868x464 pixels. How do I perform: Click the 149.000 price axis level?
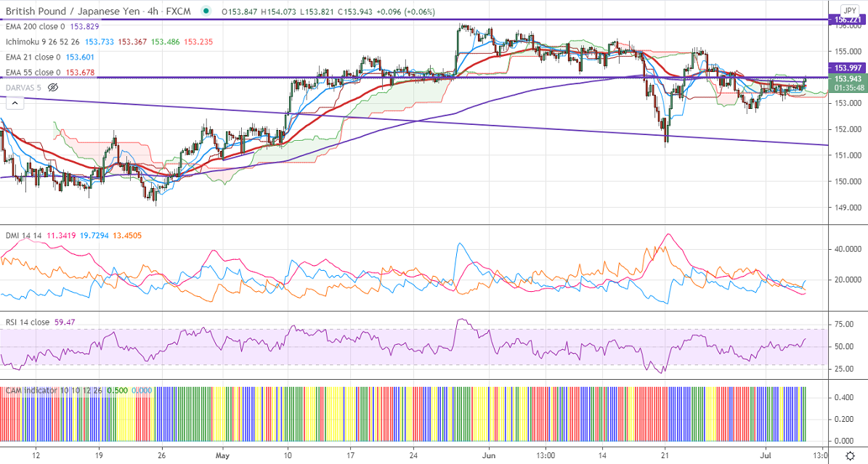(x=848, y=208)
